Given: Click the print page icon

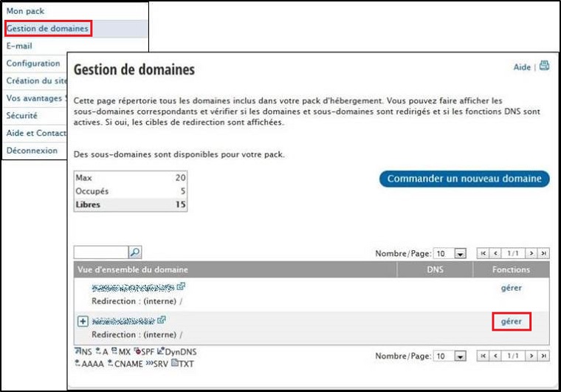Looking at the screenshot, I should (x=544, y=66).
